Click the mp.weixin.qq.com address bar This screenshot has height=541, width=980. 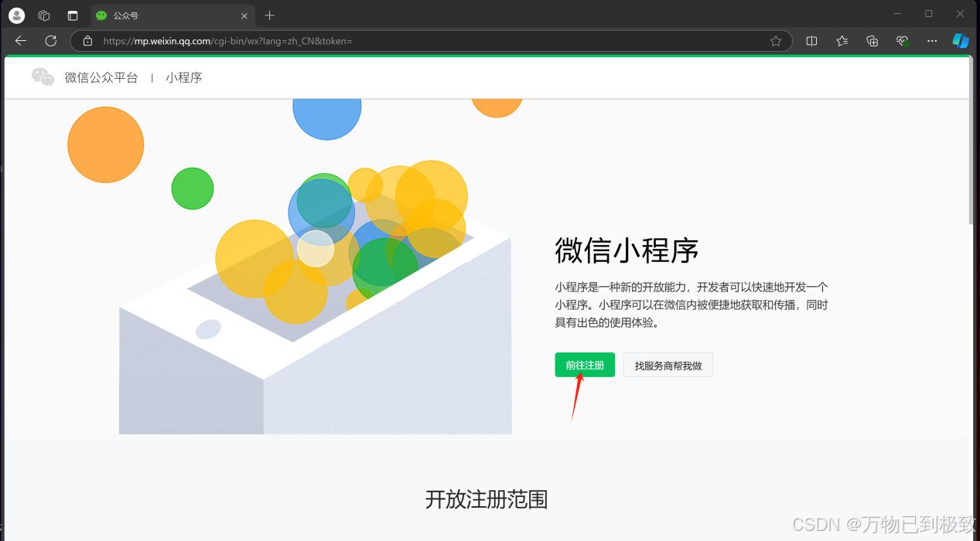[x=431, y=41]
